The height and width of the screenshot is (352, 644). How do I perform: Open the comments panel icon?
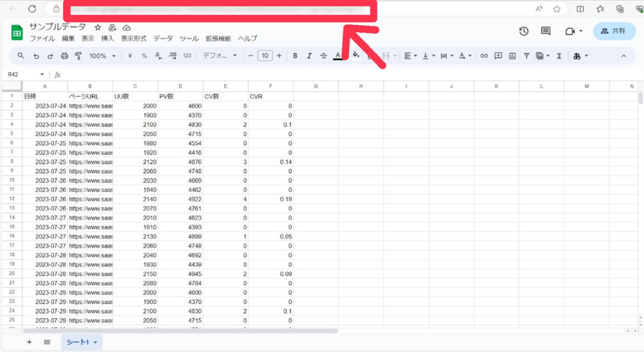point(545,31)
